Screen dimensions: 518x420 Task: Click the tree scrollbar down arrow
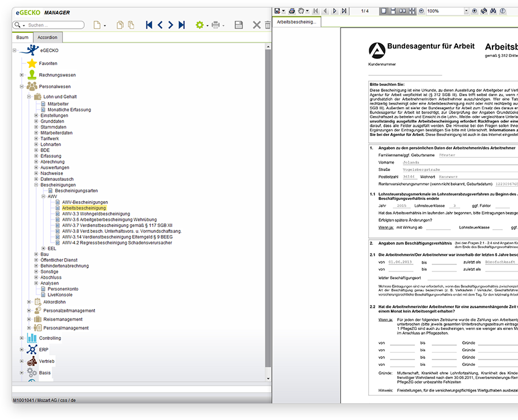tap(268, 379)
